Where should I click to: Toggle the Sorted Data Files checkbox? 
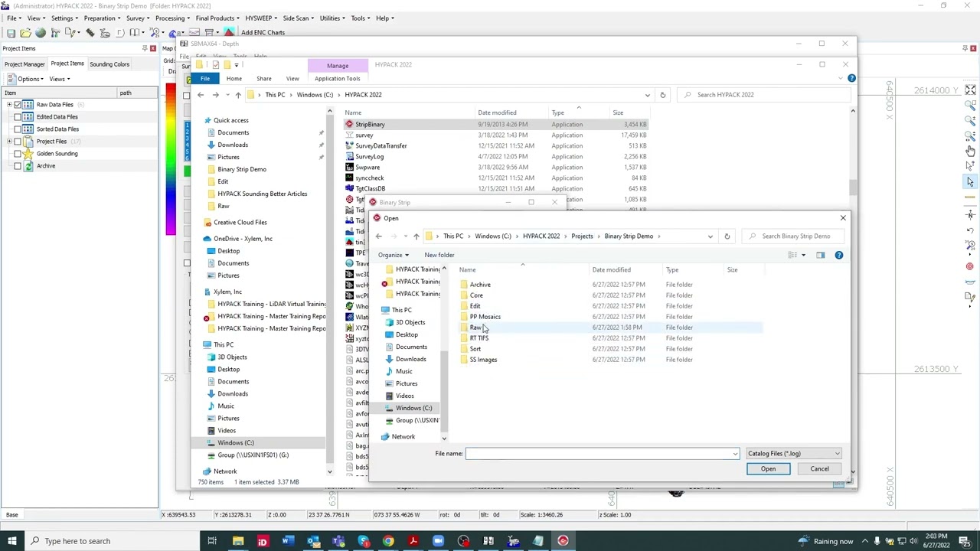tap(18, 129)
